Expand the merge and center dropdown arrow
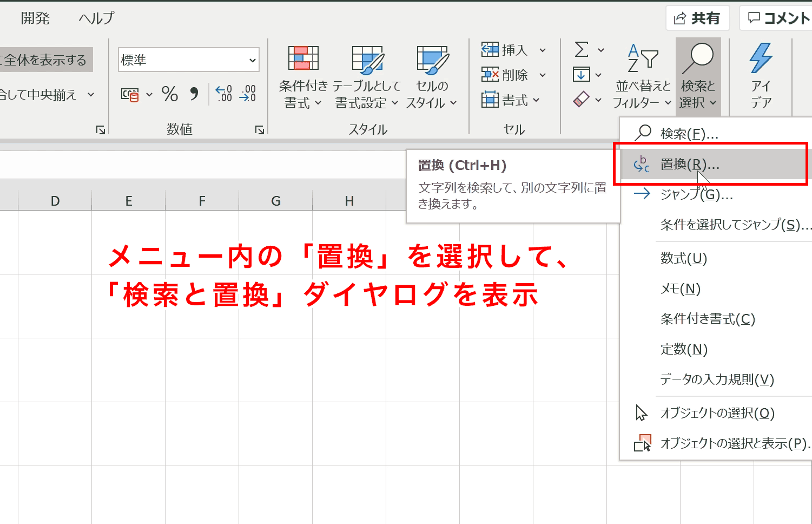The image size is (812, 524). 91,95
